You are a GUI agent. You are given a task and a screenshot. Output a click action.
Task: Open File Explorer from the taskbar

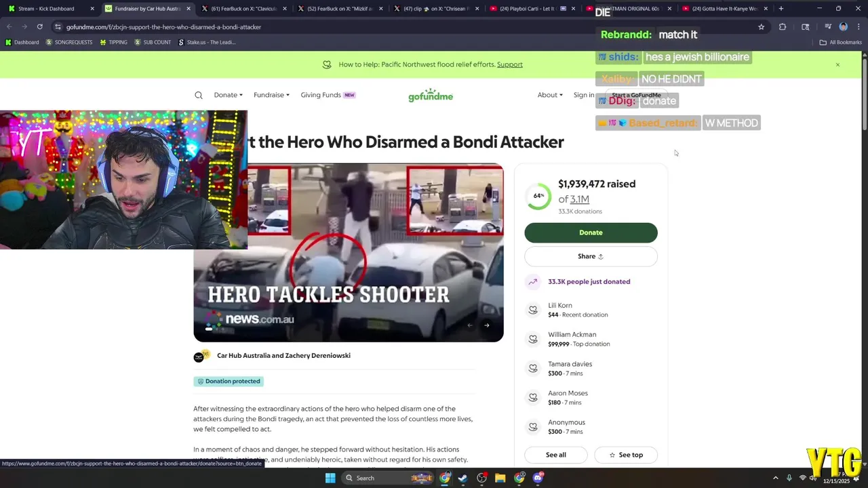click(x=500, y=478)
